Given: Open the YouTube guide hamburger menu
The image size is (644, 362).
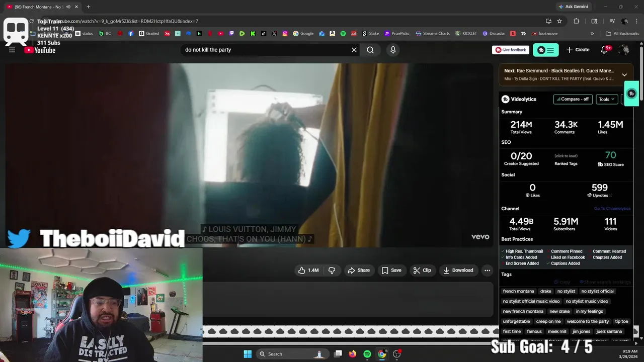Looking at the screenshot, I should coord(12,50).
